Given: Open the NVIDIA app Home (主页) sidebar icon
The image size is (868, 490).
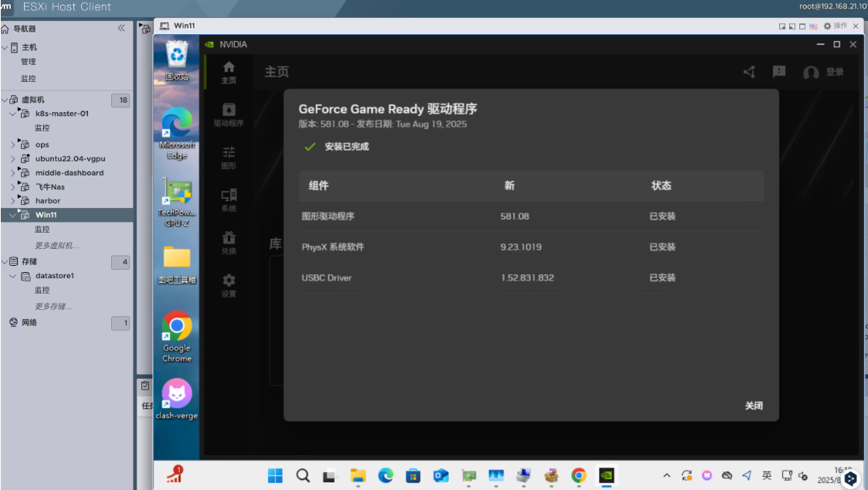Looking at the screenshot, I should (229, 72).
